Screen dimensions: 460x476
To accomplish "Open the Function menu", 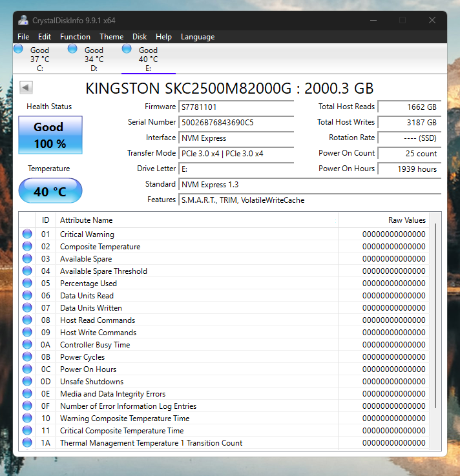I will (75, 37).
